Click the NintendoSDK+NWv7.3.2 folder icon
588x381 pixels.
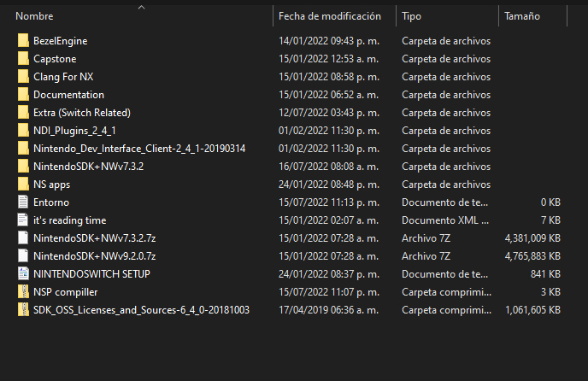(x=23, y=167)
